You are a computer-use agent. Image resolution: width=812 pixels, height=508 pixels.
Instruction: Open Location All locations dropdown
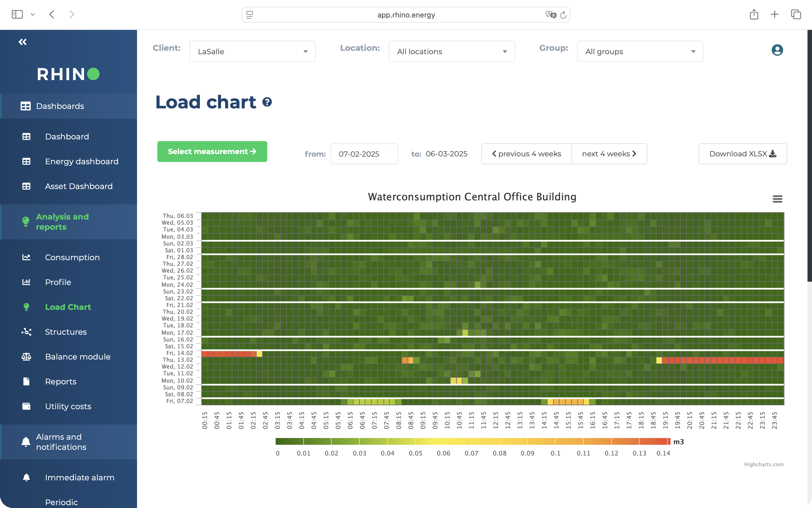point(452,51)
